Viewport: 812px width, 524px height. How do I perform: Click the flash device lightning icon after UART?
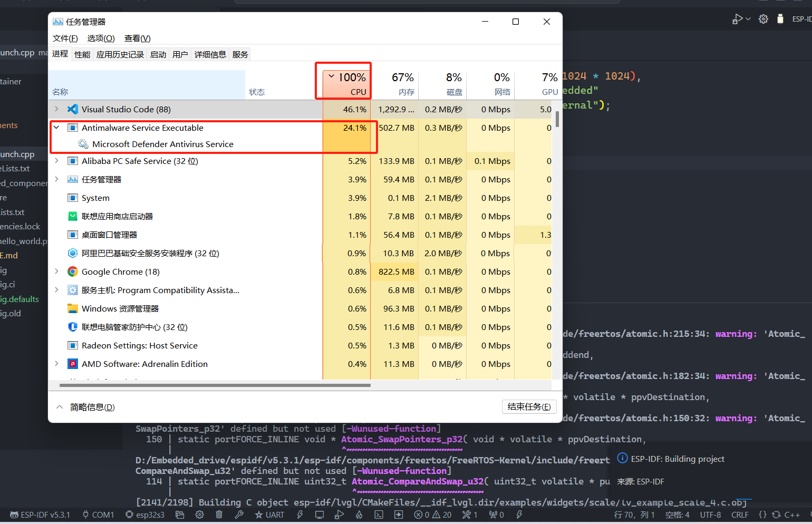point(300,515)
